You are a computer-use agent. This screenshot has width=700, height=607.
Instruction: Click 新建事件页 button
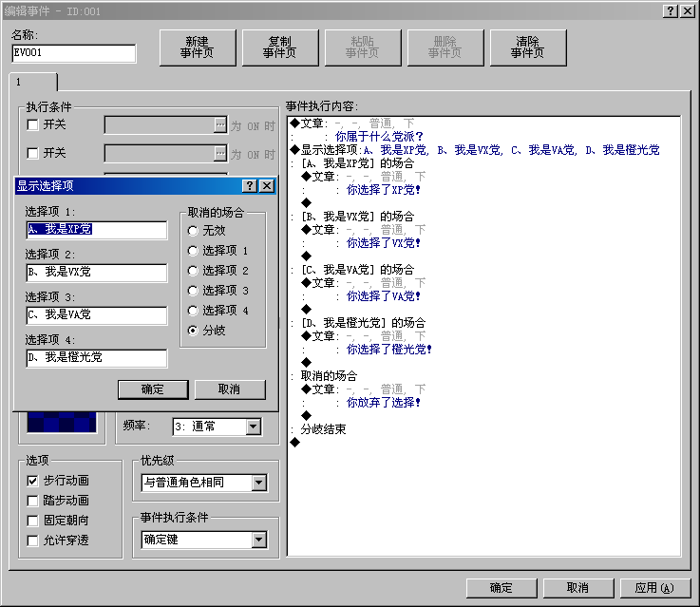pos(198,47)
